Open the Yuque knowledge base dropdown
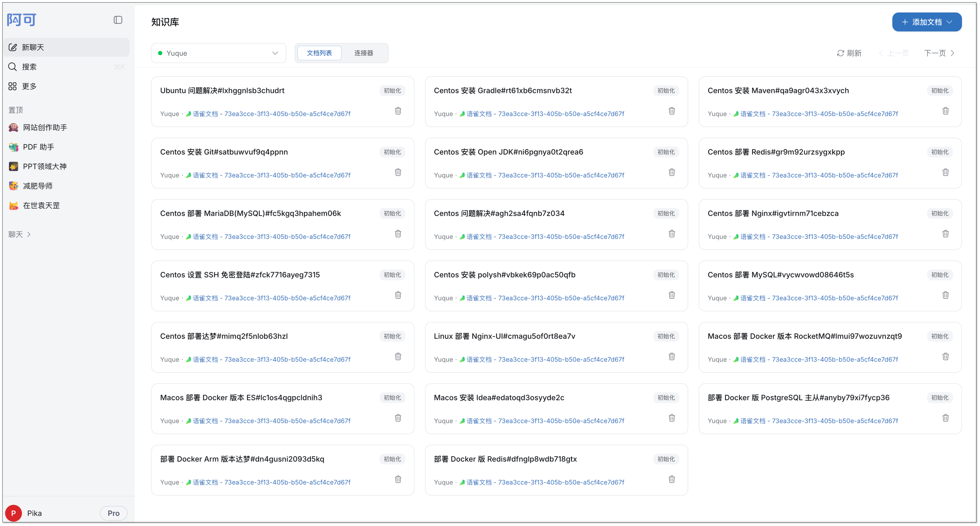Viewport: 980px width, 526px height. [x=218, y=53]
